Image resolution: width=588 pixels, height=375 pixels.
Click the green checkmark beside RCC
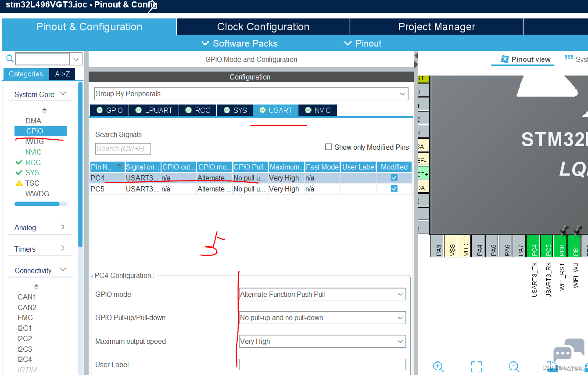(19, 162)
